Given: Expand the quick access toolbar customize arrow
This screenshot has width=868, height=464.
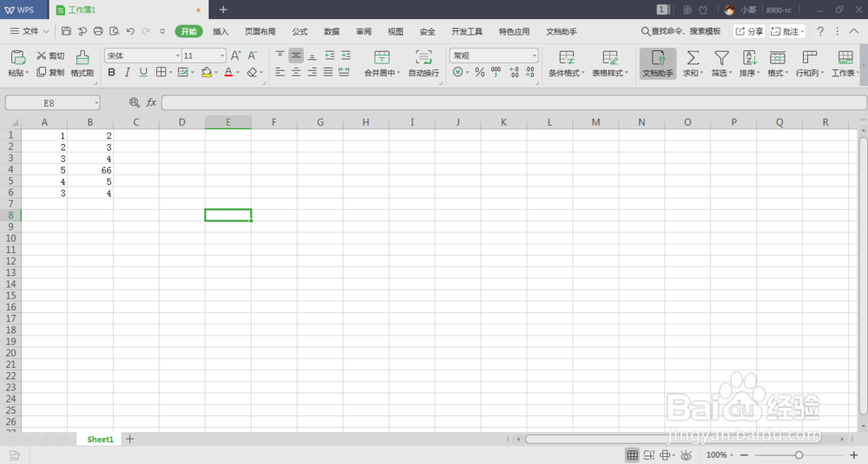Looking at the screenshot, I should point(162,31).
